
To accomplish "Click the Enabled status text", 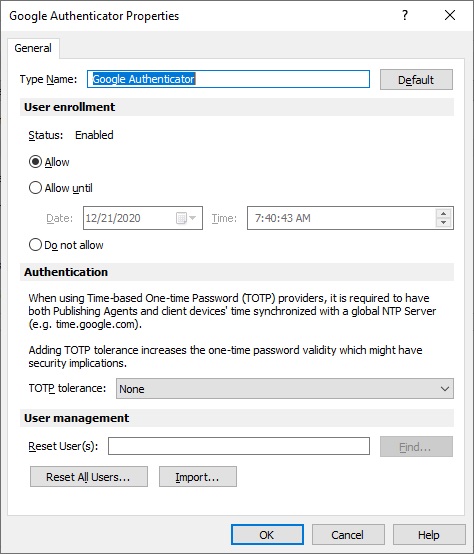I will (94, 135).
